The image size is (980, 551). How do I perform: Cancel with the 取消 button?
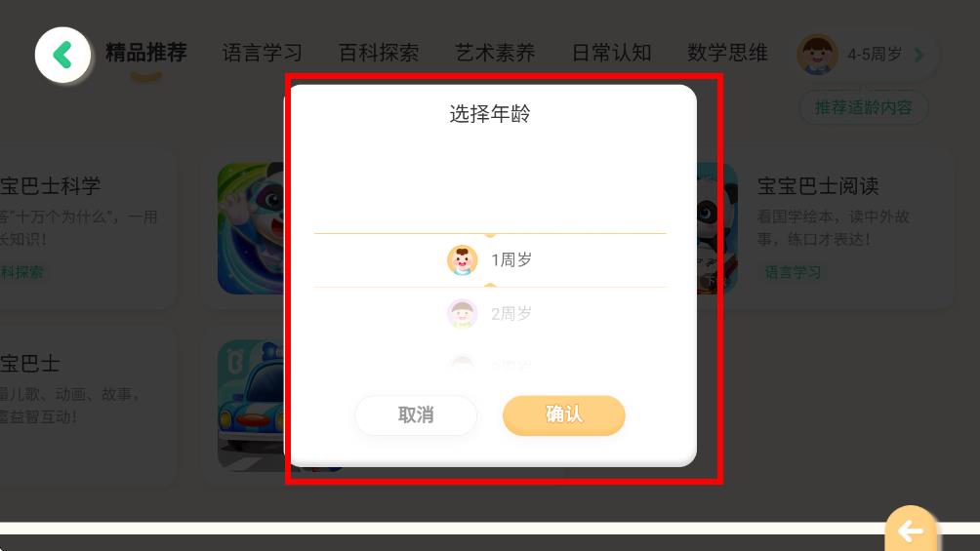point(416,414)
